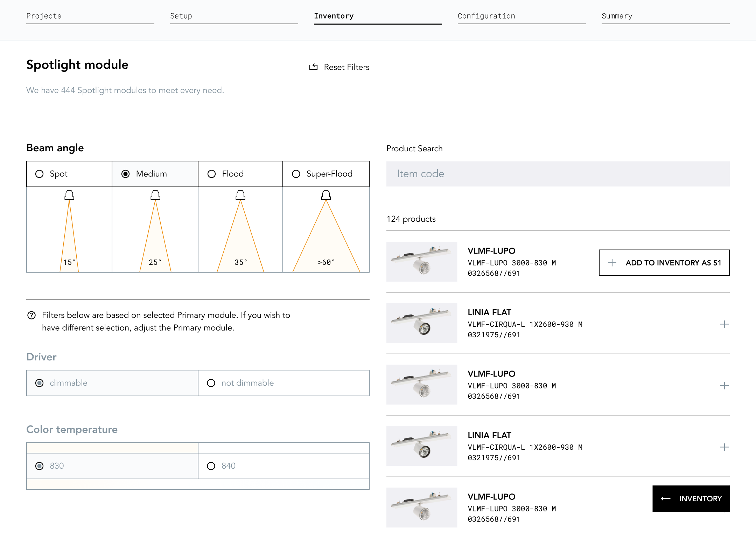Image resolution: width=756 pixels, height=538 pixels.
Task: Click the 25° medium beam diagram
Action: (x=155, y=230)
